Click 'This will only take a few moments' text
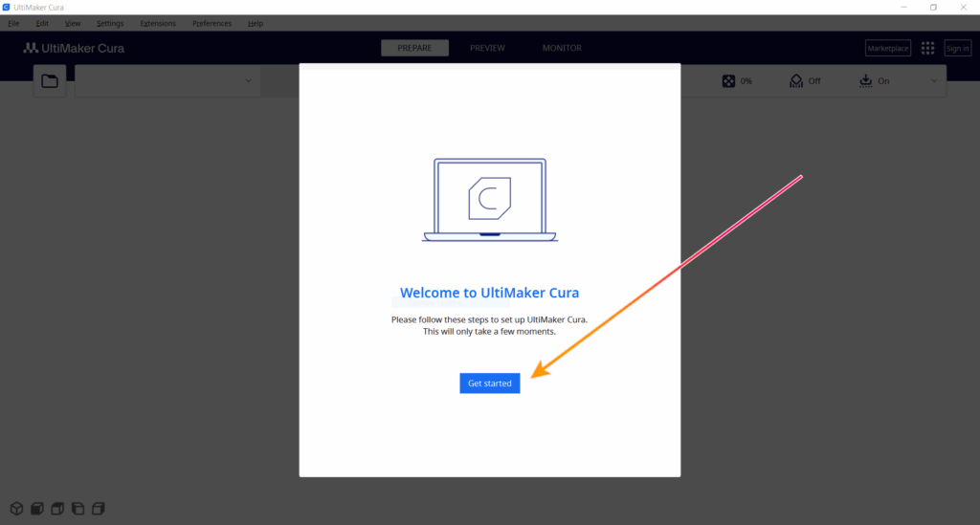The width and height of the screenshot is (980, 525). (489, 332)
